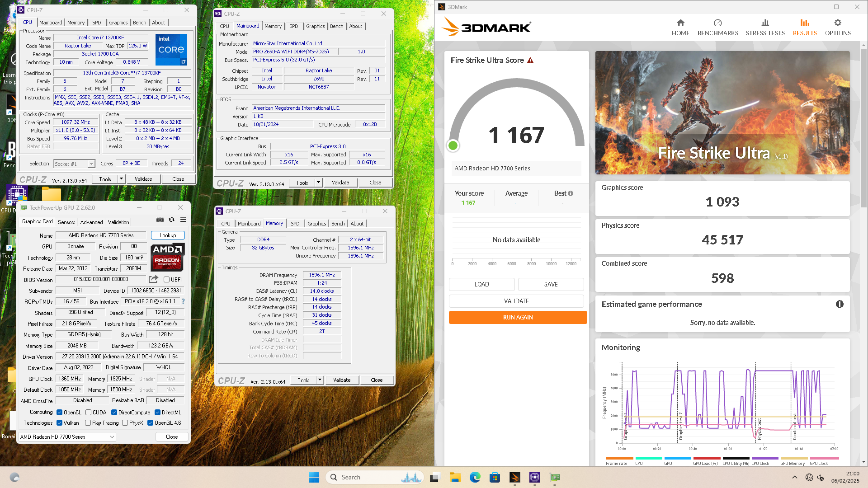Open GPU selector dropdown in GPU-Z
This screenshot has width=868, height=488.
67,437
